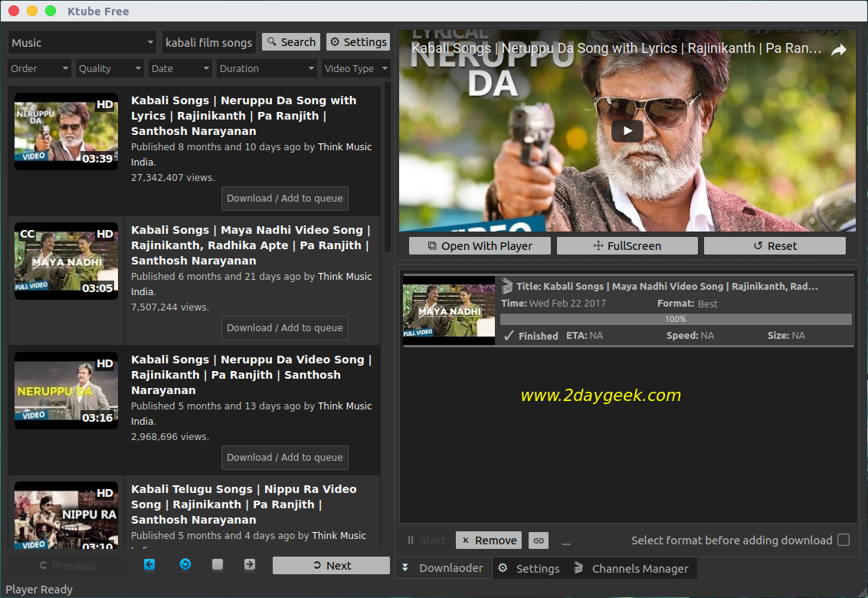
Task: Click the search results vertical scrollbar
Action: click(388, 166)
